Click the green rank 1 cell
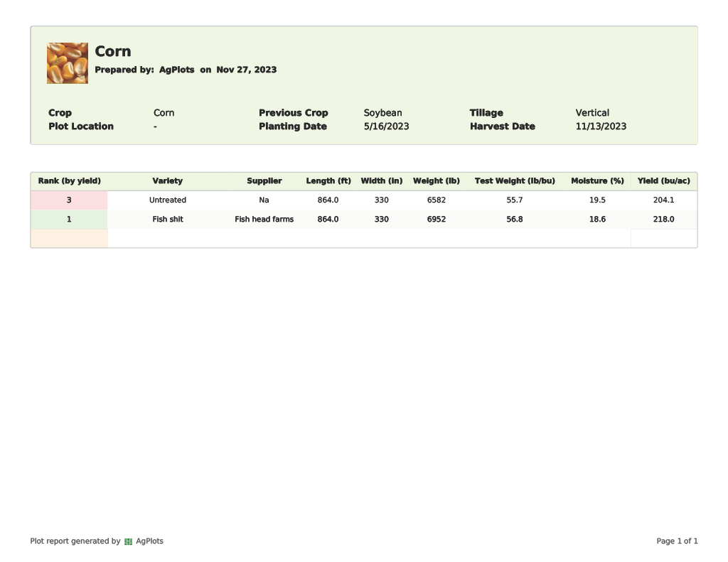The height and width of the screenshot is (562, 728). point(69,220)
